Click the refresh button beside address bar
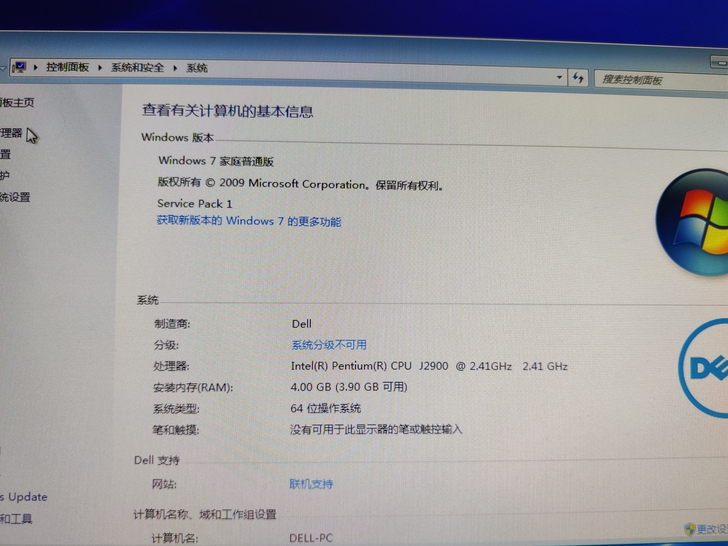The height and width of the screenshot is (546, 728). [578, 78]
